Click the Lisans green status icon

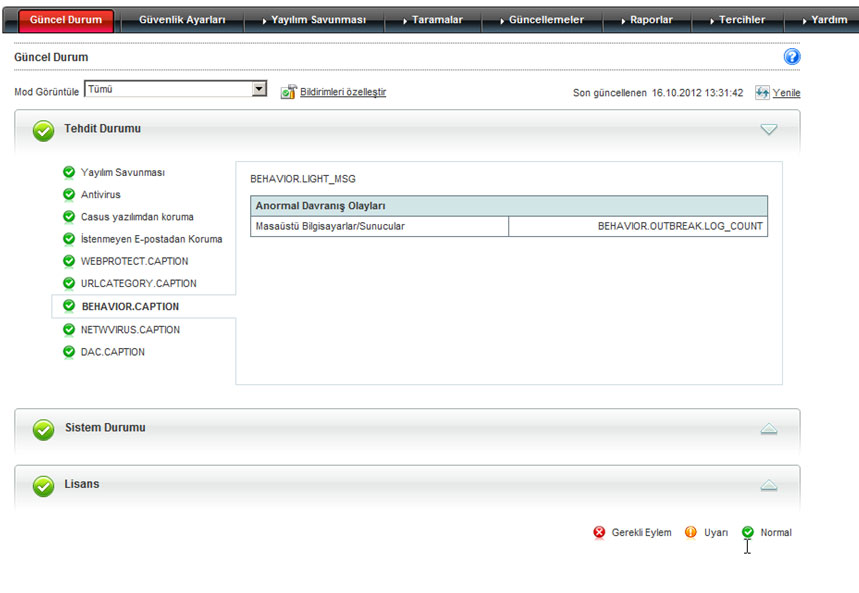43,485
